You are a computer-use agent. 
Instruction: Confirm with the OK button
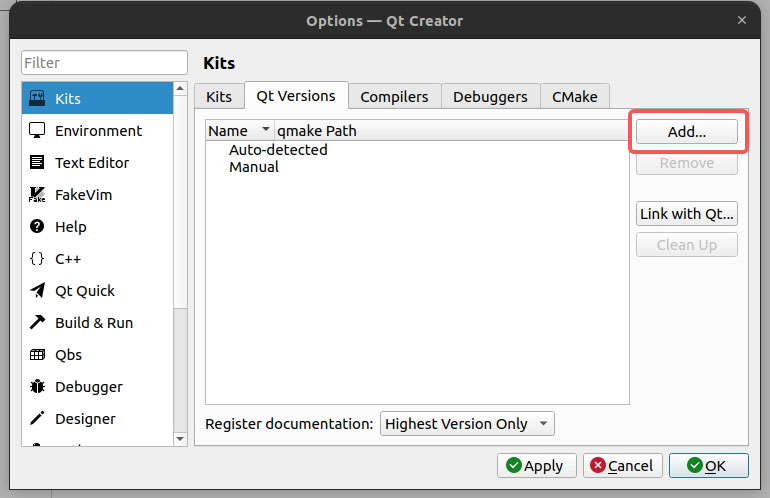pos(709,466)
